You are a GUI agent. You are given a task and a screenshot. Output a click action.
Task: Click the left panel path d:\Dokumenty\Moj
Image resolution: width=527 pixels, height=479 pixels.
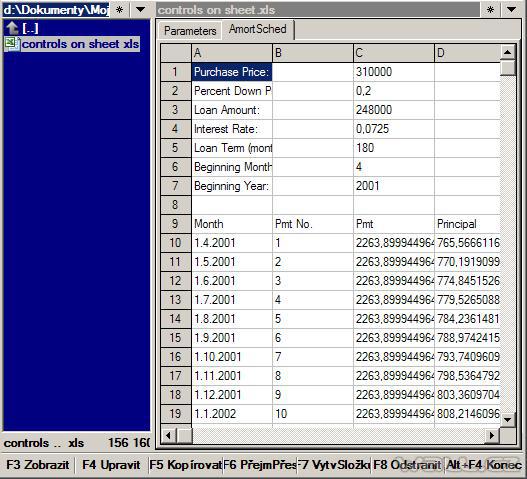(x=56, y=10)
